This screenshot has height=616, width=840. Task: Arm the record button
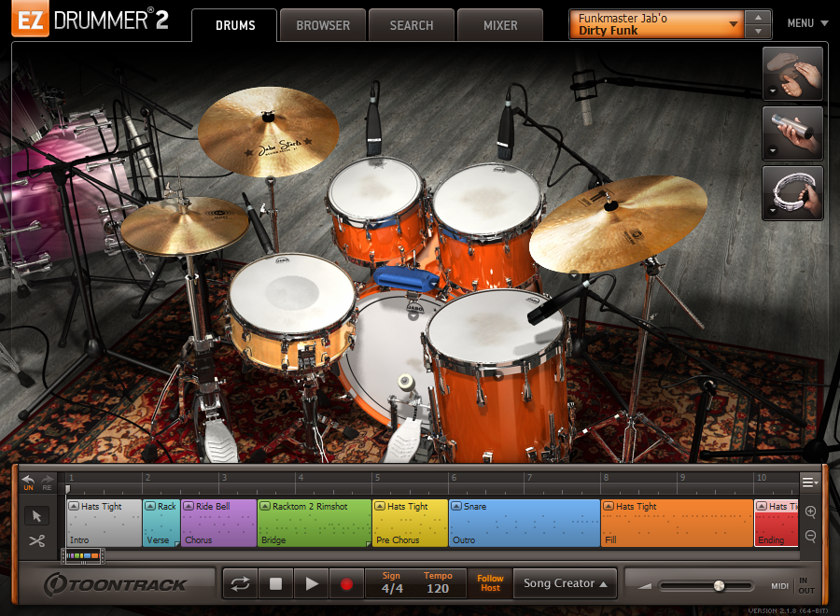click(x=346, y=584)
